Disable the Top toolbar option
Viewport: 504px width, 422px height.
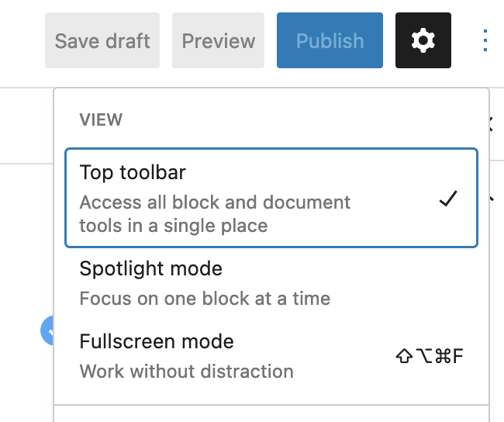click(x=271, y=198)
